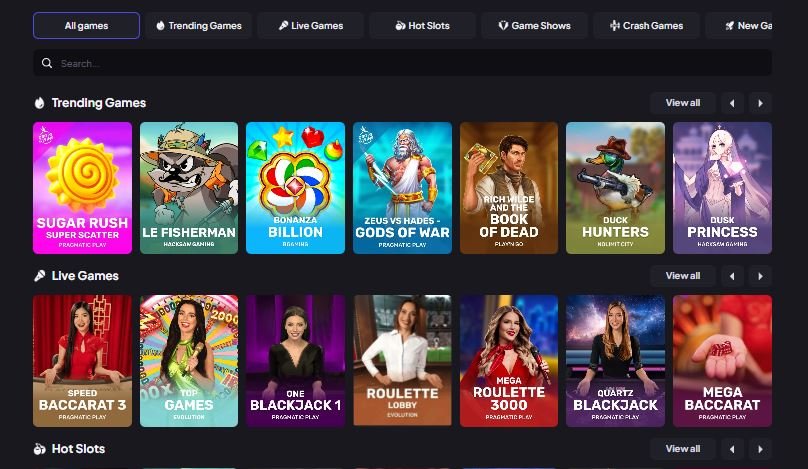Open the Crash Games tab
Screen dimensions: 808x469
pyautogui.click(x=646, y=25)
